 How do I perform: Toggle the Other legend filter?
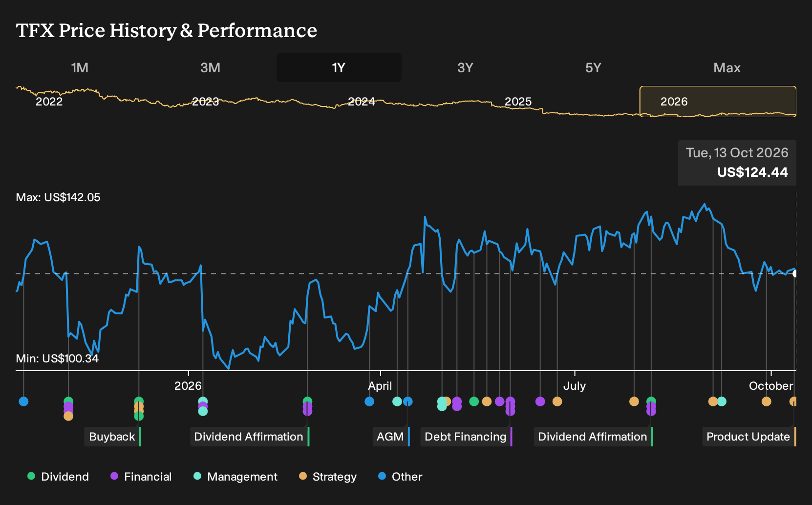click(400, 477)
